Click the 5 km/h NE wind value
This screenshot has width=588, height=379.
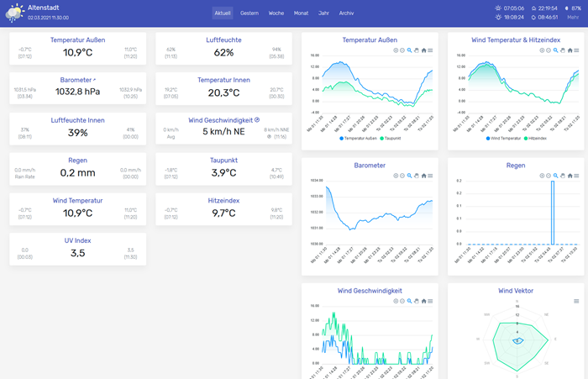pyautogui.click(x=223, y=132)
